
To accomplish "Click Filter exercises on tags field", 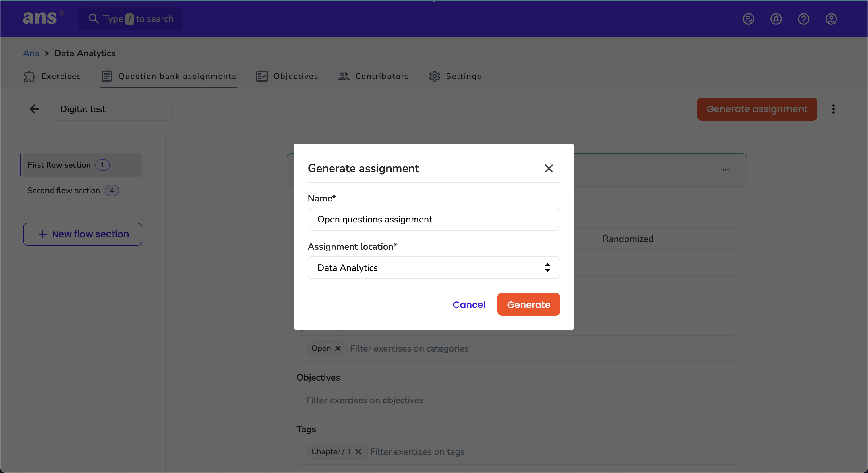I will point(517,452).
